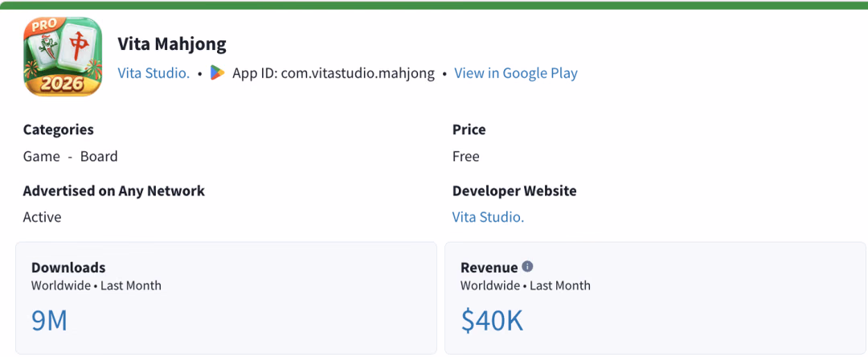Click the Game category label
Viewport: 868px width, 357px height.
42,156
